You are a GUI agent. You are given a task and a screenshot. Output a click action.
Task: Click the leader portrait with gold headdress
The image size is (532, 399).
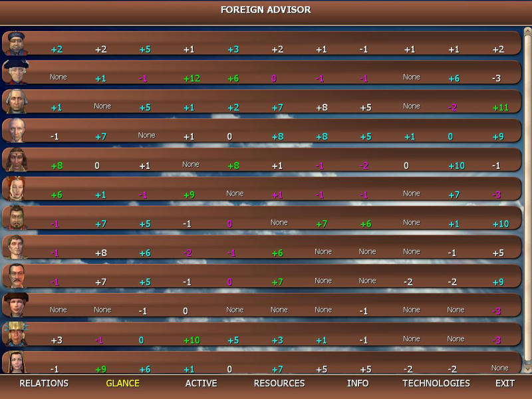[15, 334]
